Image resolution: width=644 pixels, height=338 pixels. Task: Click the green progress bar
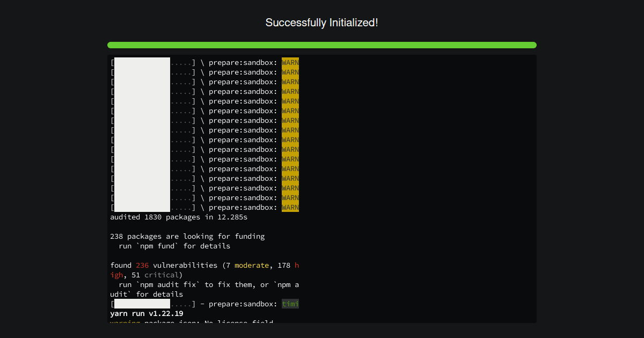pyautogui.click(x=322, y=45)
